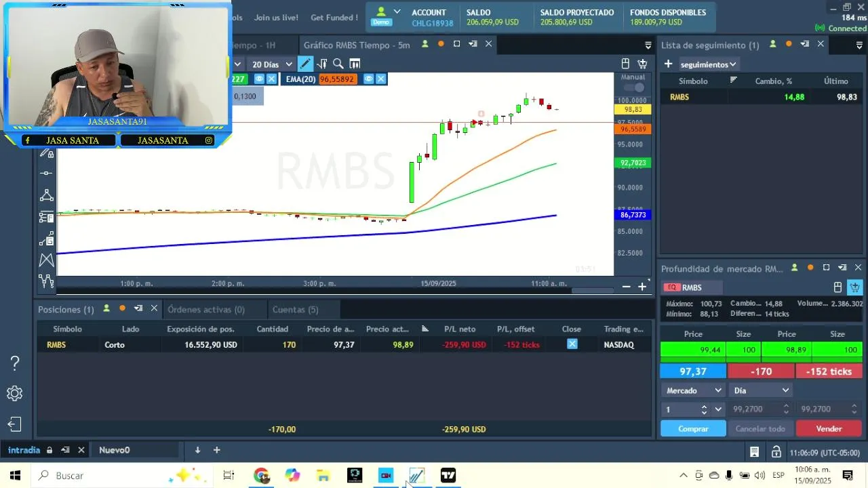Image resolution: width=868 pixels, height=488 pixels.
Task: Click the orange link dot in 5m chart tab
Action: pyautogui.click(x=441, y=44)
